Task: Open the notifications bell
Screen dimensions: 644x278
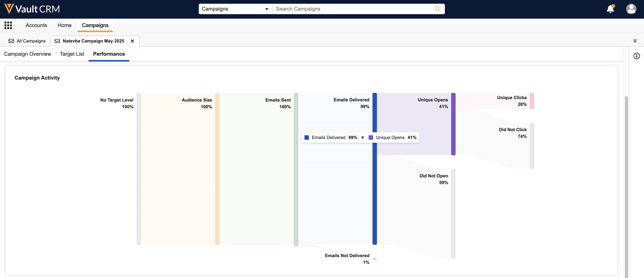Action: coord(610,9)
